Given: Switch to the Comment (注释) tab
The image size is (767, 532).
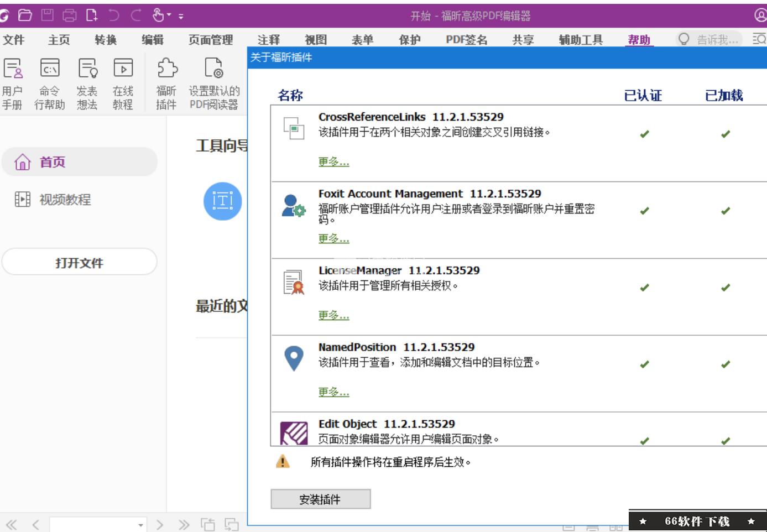Looking at the screenshot, I should pyautogui.click(x=269, y=40).
